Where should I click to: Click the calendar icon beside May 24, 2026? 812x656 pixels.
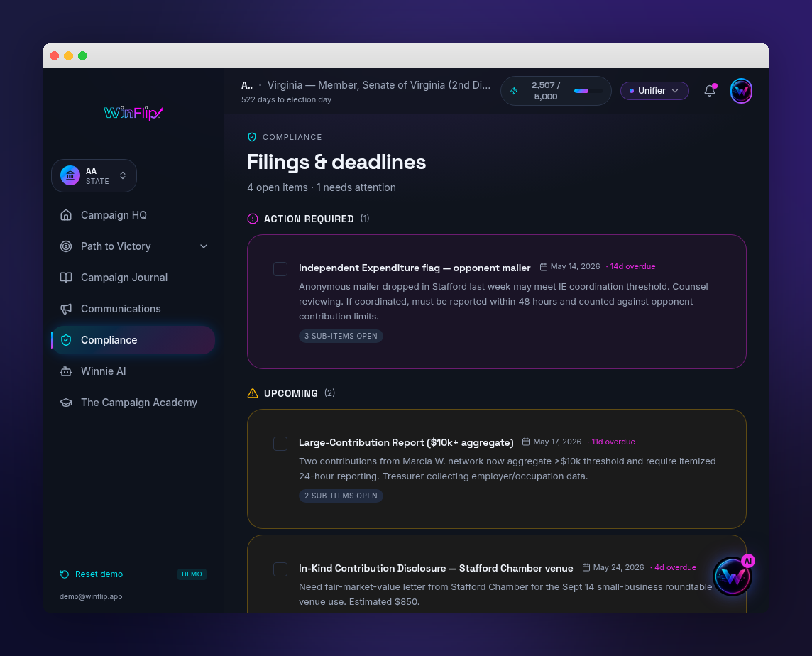tap(586, 567)
